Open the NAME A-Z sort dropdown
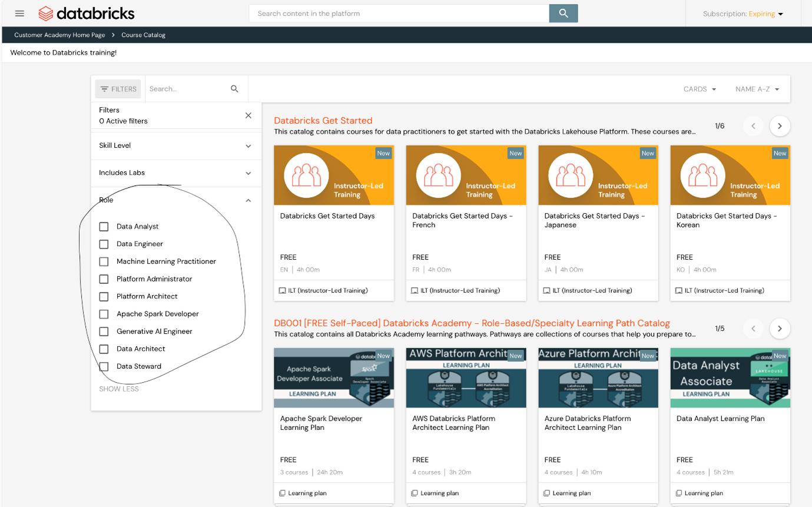812x507 pixels. pyautogui.click(x=757, y=90)
